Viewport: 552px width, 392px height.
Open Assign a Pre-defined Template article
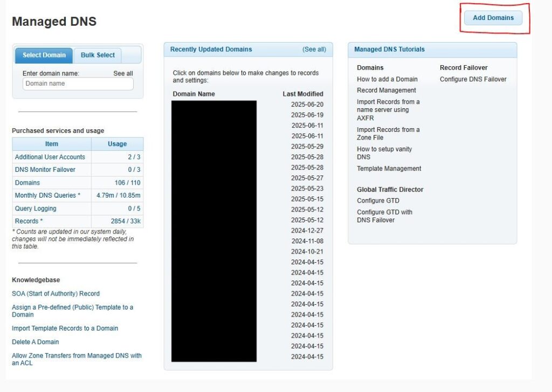[73, 311]
